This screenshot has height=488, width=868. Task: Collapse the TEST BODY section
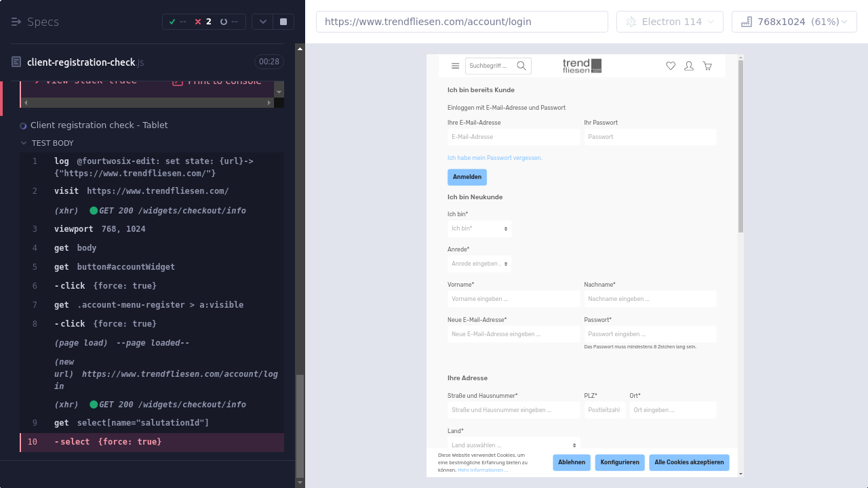pos(24,143)
